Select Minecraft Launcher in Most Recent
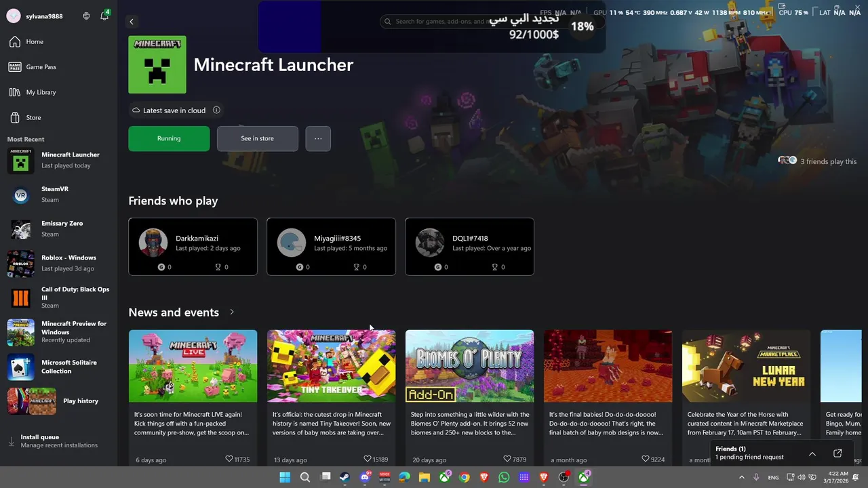This screenshot has width=868, height=488. point(58,160)
